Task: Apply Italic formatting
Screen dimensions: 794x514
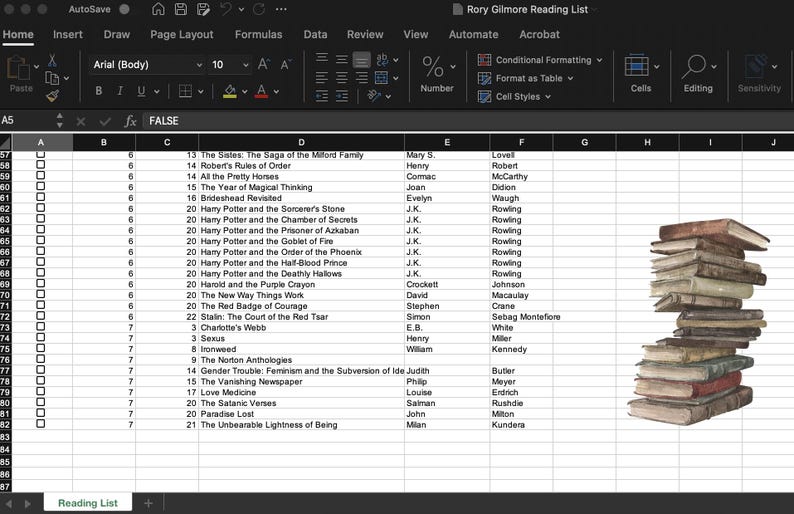Action: [120, 91]
